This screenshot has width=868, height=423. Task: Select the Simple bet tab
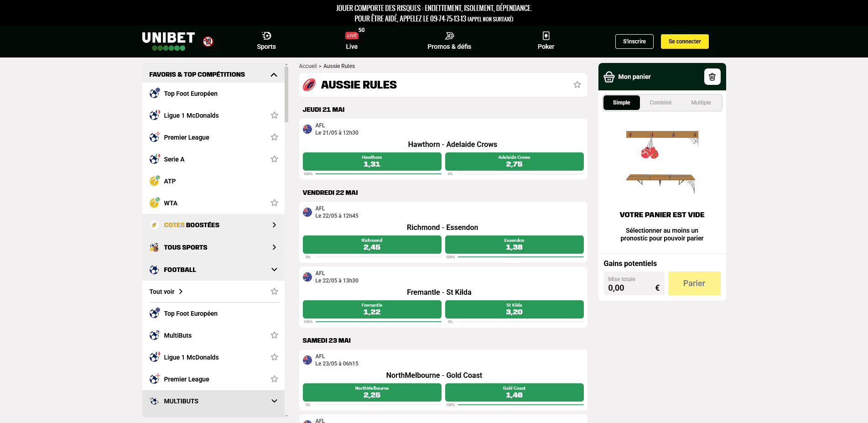(x=621, y=103)
